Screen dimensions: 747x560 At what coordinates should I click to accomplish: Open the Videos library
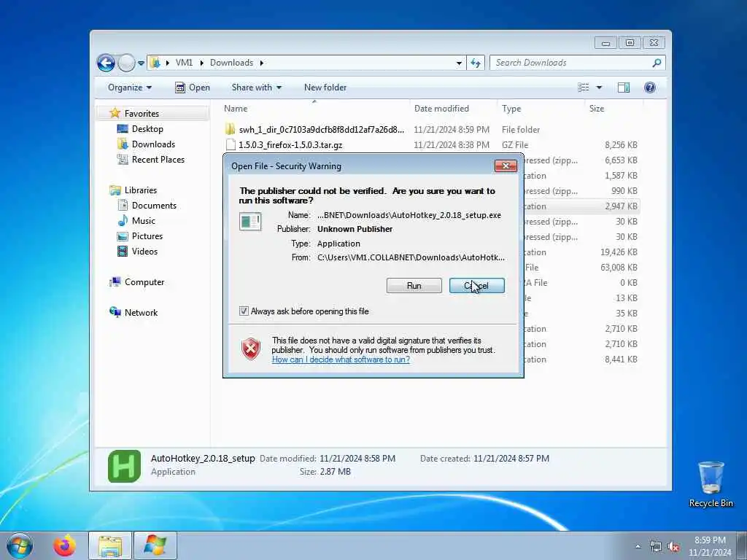(x=144, y=251)
